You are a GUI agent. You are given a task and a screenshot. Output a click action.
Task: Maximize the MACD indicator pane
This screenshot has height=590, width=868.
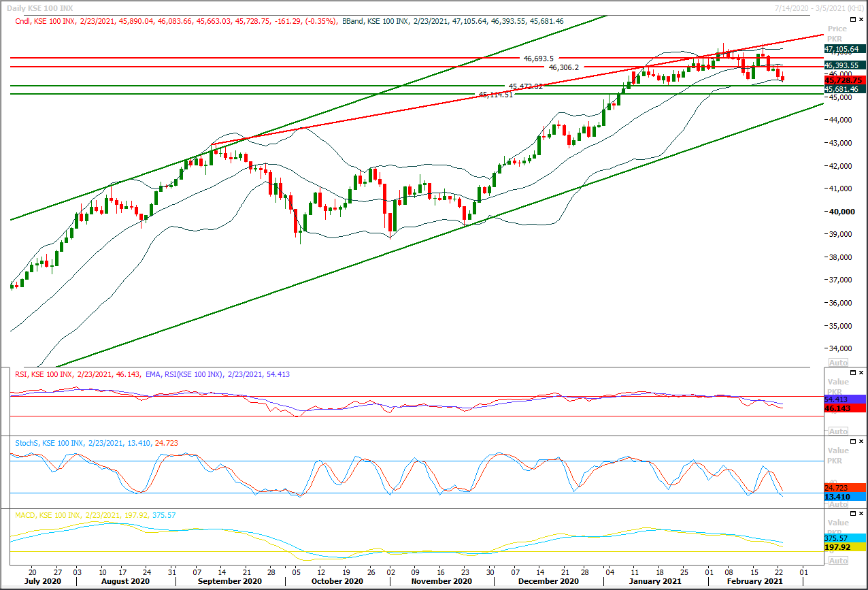point(854,514)
